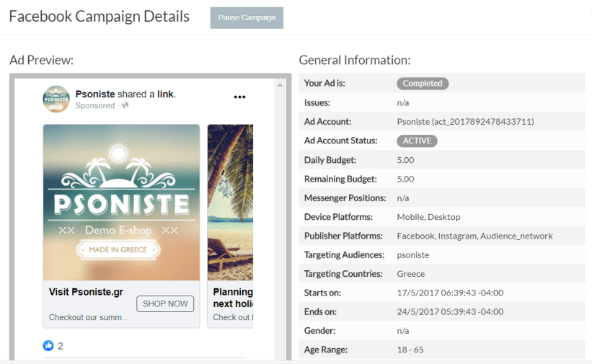Click the blue Like thumb icon
This screenshot has height=364, width=592.
(x=48, y=345)
